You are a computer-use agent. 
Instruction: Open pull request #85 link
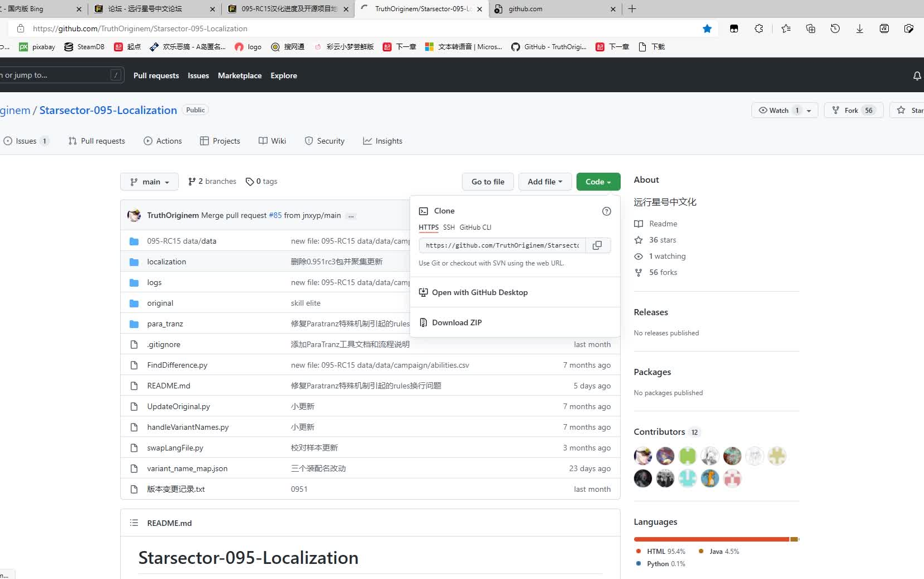(x=275, y=215)
